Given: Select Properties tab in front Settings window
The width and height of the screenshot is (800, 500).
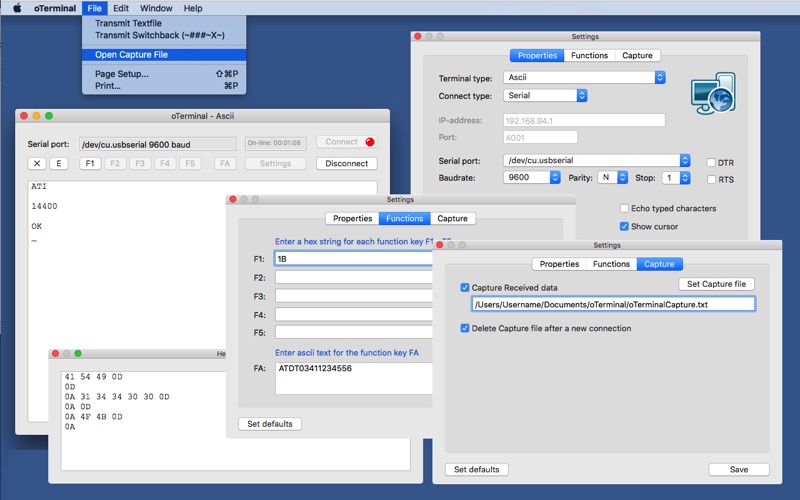Looking at the screenshot, I should click(559, 264).
